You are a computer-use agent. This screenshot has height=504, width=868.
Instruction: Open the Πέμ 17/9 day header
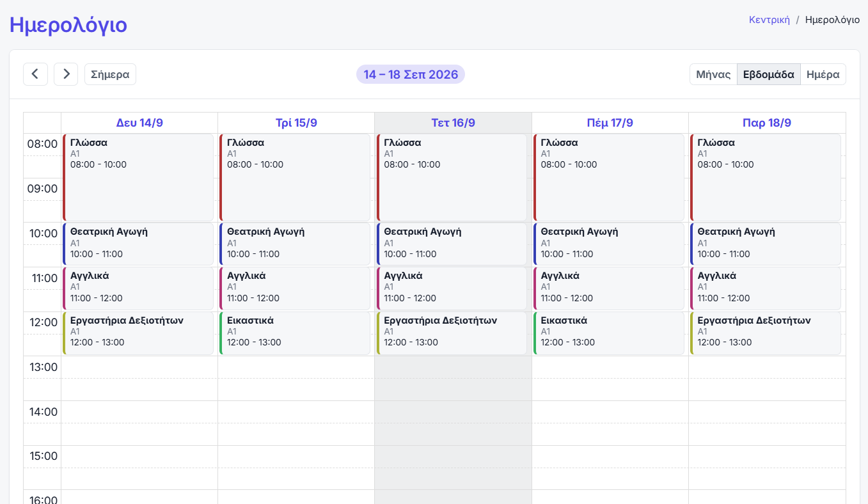(610, 123)
